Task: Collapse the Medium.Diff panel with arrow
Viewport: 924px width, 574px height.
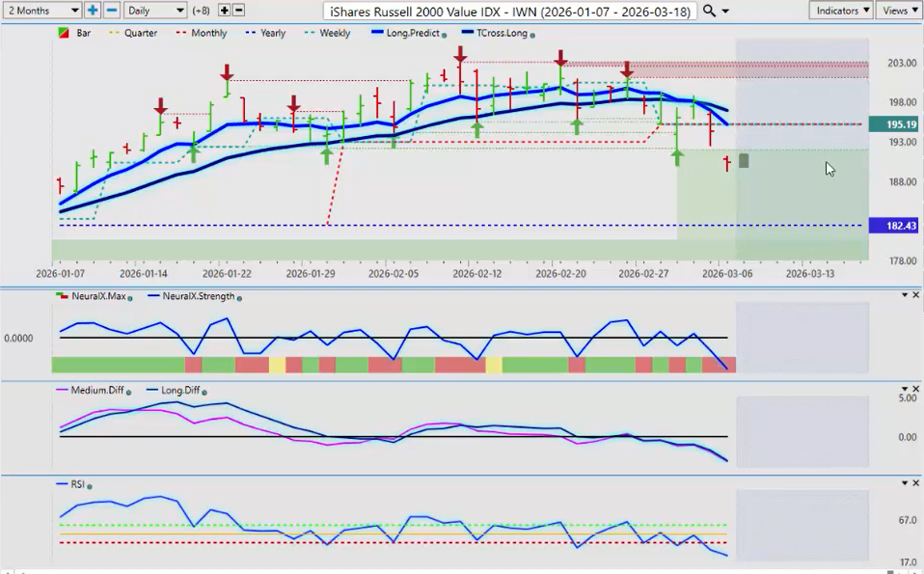Action: [x=904, y=388]
